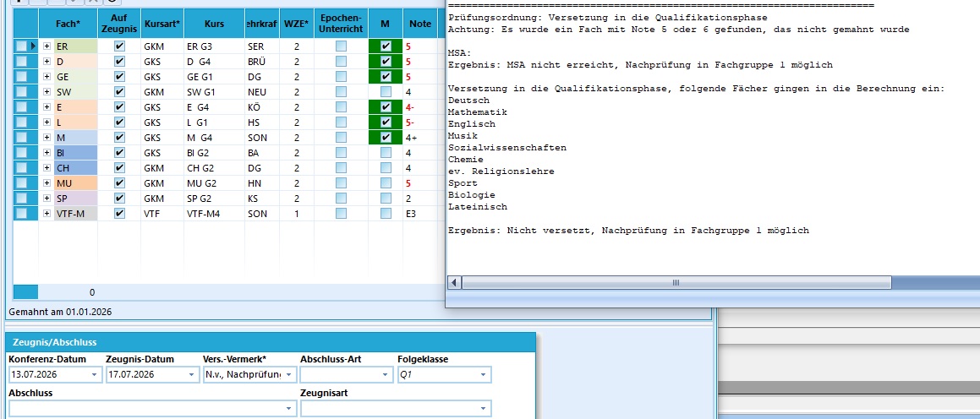Open Abschluss-Art dropdown
The width and height of the screenshot is (980, 419).
(x=386, y=375)
